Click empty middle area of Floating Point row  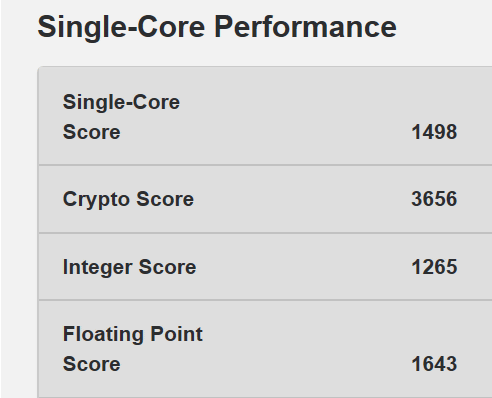[300, 349]
